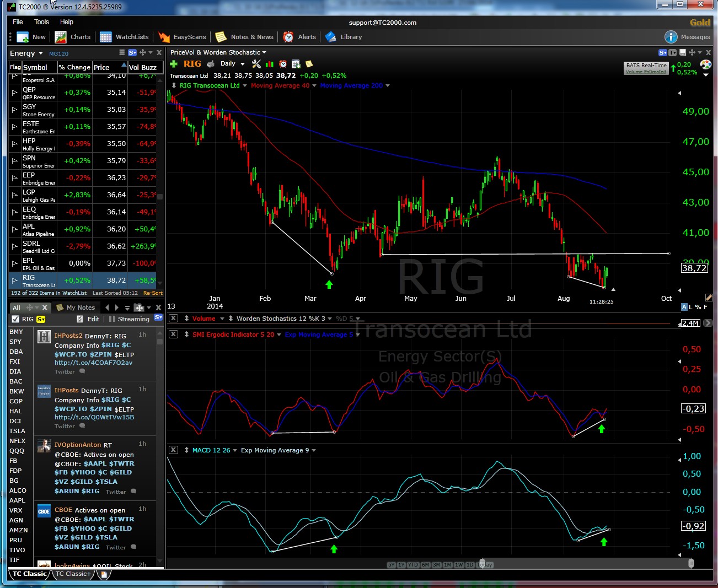Open Notes & News panel button
Image resolution: width=718 pixels, height=588 pixels.
pyautogui.click(x=244, y=37)
